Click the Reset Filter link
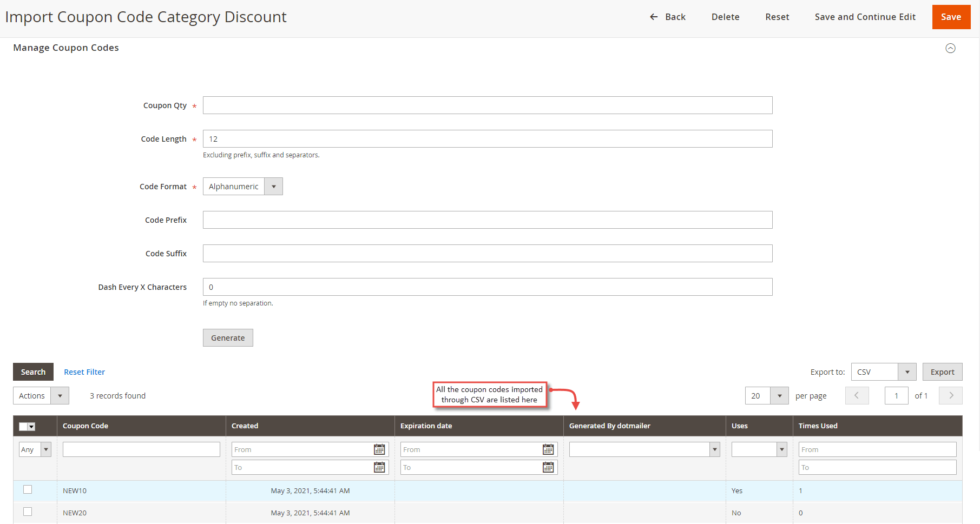The image size is (980, 524). tap(84, 372)
